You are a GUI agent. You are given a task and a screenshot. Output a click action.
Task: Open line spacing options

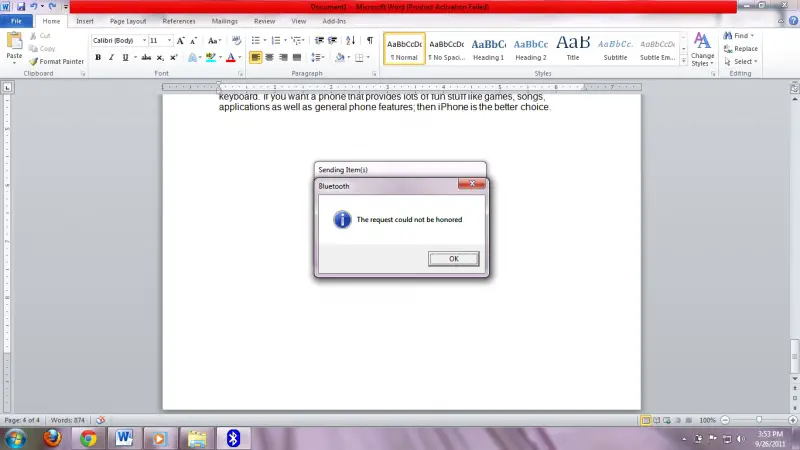tap(318, 58)
